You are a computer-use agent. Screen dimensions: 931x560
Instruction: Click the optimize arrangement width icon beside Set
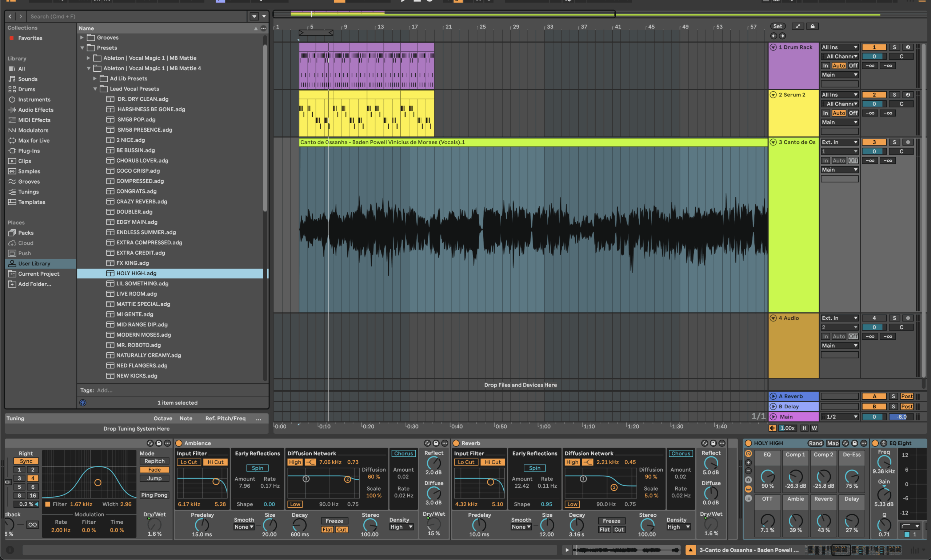797,26
